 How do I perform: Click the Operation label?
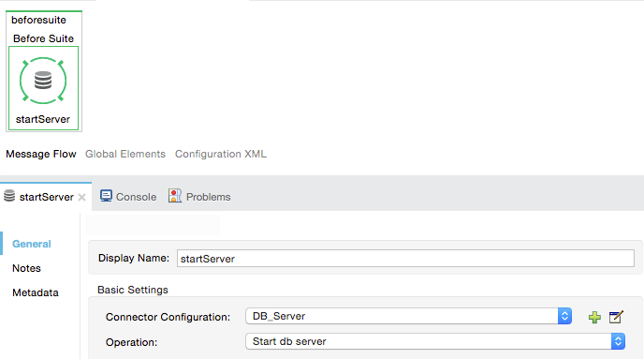(x=131, y=342)
